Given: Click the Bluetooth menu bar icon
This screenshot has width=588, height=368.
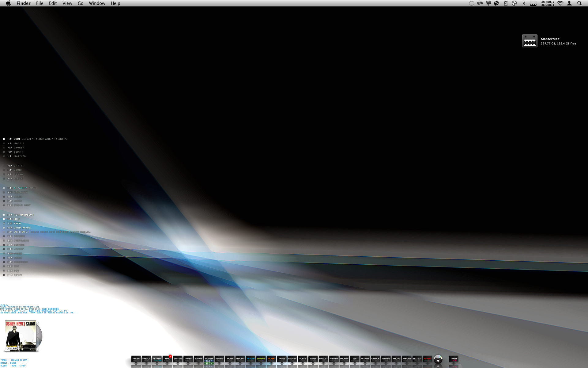Looking at the screenshot, I should (524, 3).
